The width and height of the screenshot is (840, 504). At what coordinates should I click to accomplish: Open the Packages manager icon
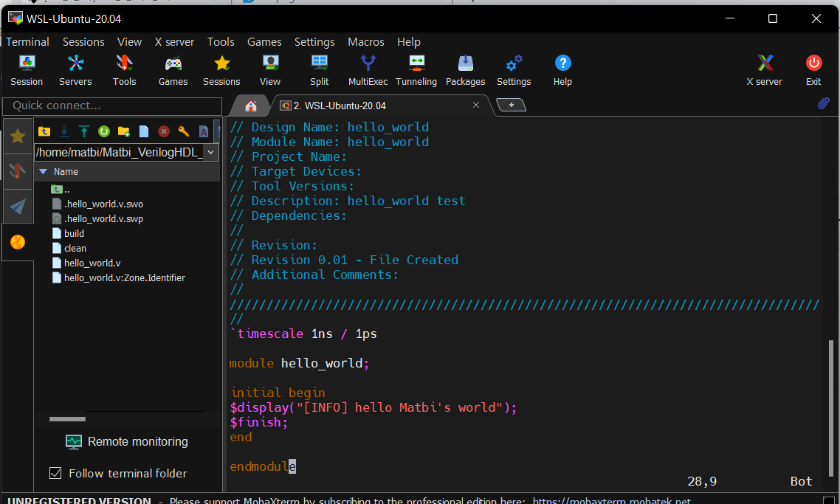pos(465,70)
